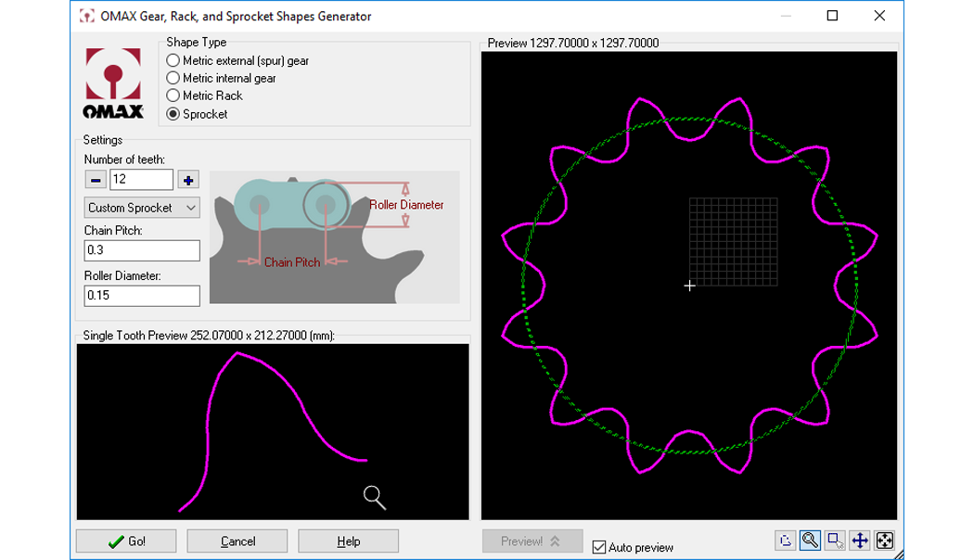The image size is (974, 560).
Task: Focus the Roller Diameter text box
Action: click(x=142, y=296)
